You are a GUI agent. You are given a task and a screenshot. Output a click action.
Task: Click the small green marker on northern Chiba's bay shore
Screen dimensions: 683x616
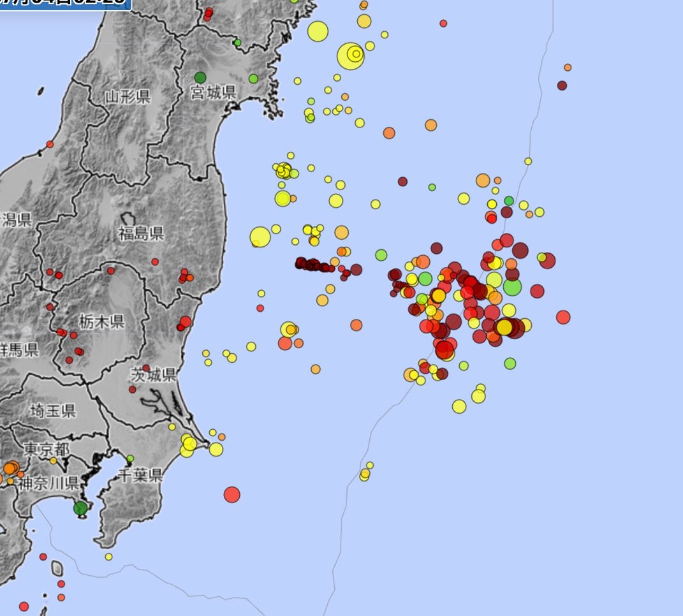tap(130, 458)
